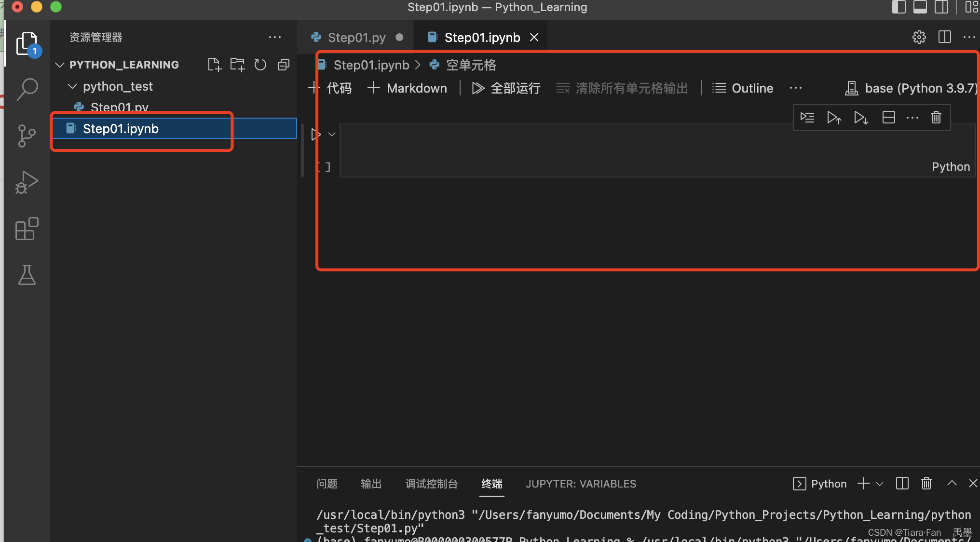Run all cells with 全部运行
Viewport: 980px width, 542px height.
pos(505,88)
